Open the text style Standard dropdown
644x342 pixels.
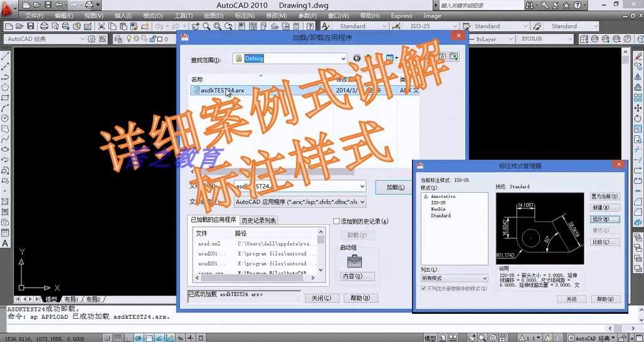pos(384,26)
